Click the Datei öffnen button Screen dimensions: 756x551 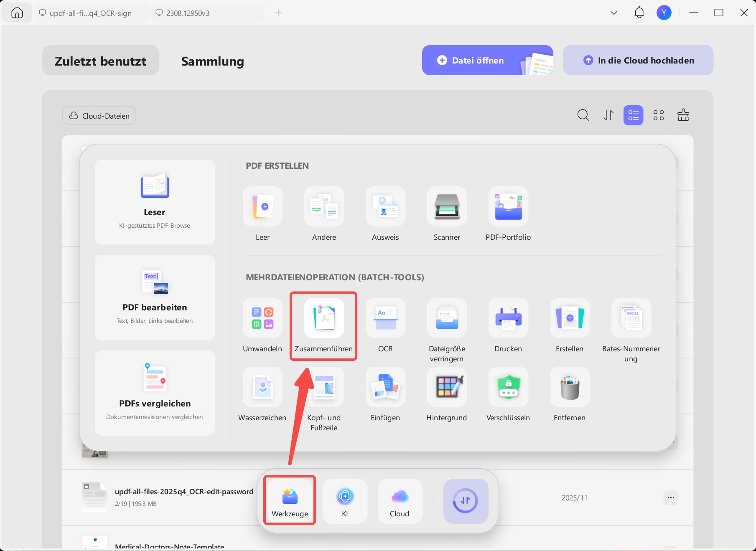click(488, 60)
